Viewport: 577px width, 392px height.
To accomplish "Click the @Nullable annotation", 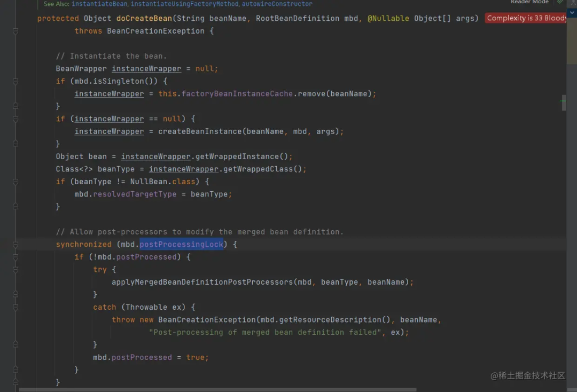I will [388, 18].
